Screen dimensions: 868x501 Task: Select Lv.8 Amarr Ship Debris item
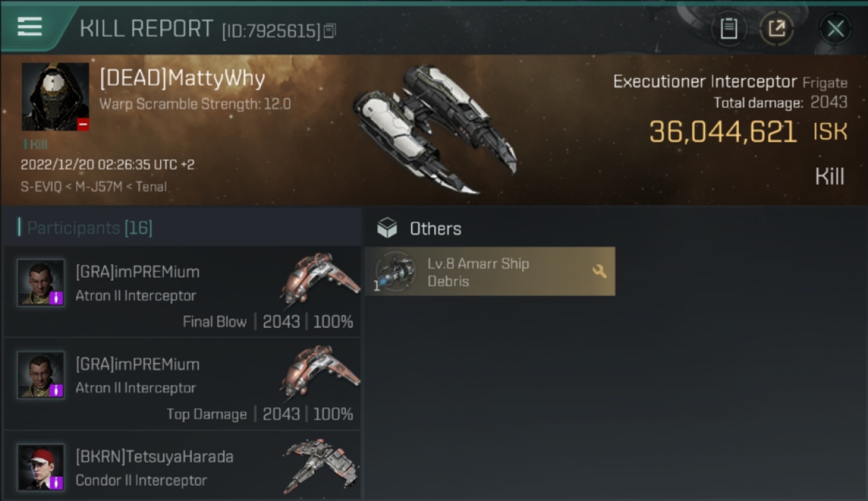(490, 272)
